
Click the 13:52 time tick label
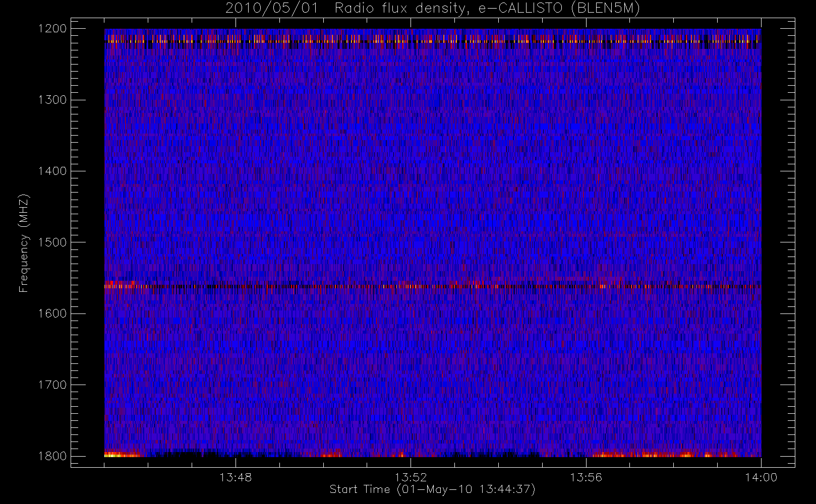click(411, 477)
